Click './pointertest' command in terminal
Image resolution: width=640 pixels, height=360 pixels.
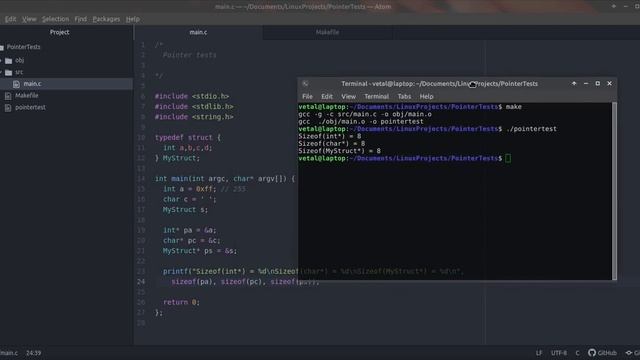click(x=531, y=129)
